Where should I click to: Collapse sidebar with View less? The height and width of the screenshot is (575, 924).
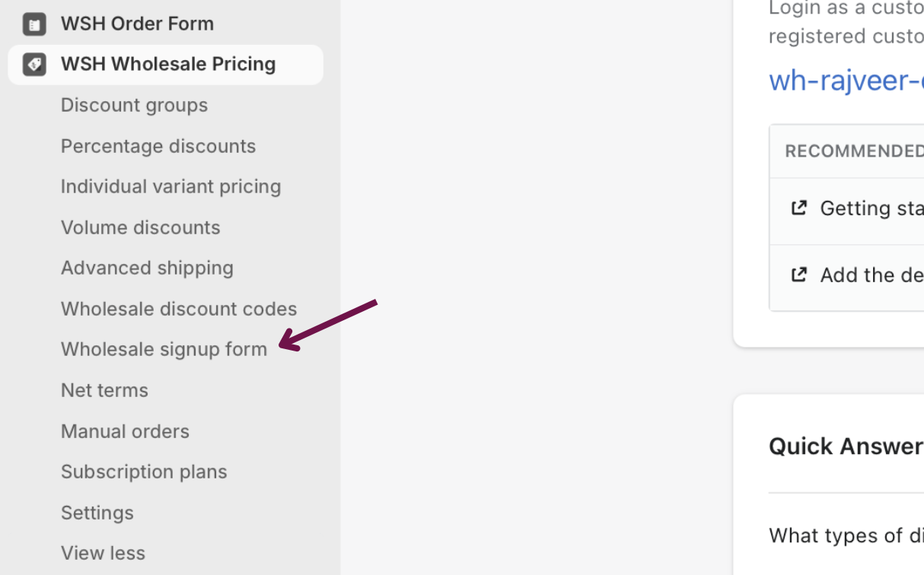click(103, 553)
